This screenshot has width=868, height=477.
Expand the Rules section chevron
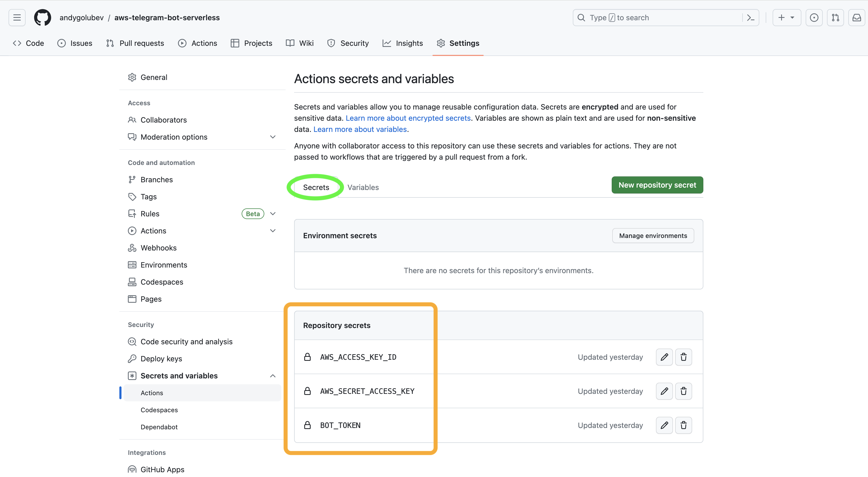273,214
